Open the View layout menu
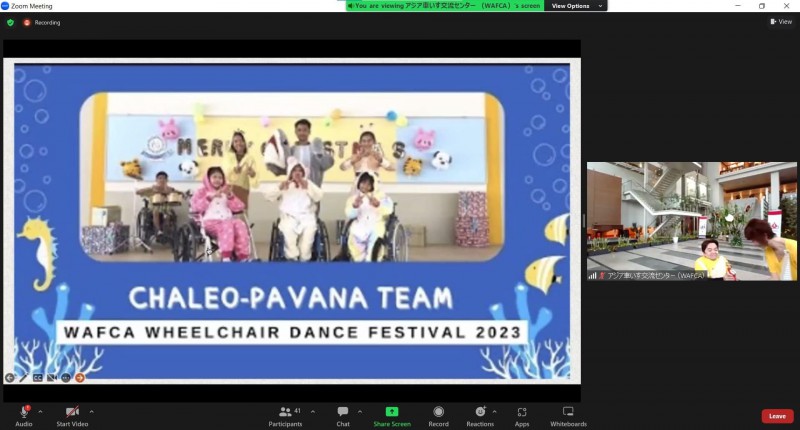The width and height of the screenshot is (800, 430). click(781, 21)
